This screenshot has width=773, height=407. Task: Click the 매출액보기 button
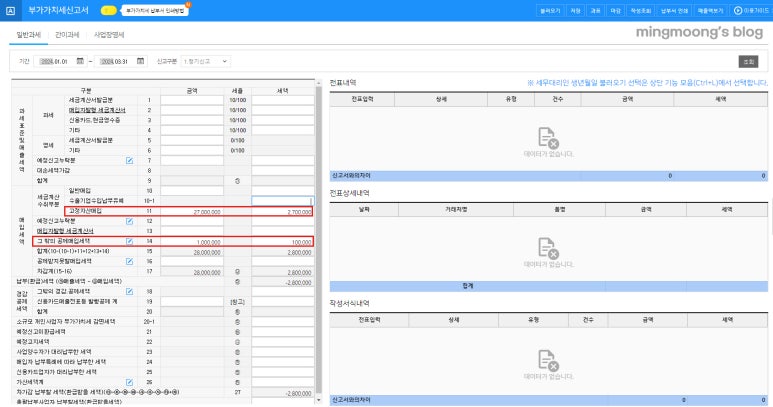point(710,10)
